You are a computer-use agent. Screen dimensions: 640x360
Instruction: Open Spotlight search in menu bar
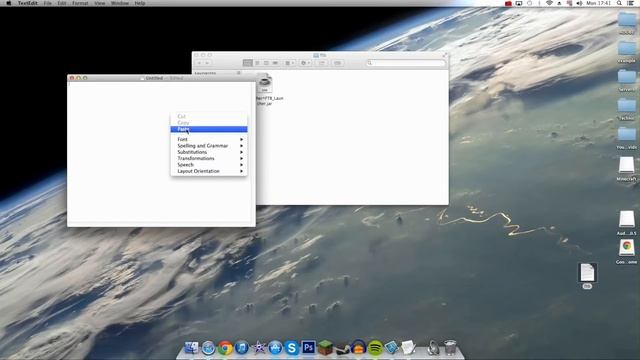tap(619, 3)
